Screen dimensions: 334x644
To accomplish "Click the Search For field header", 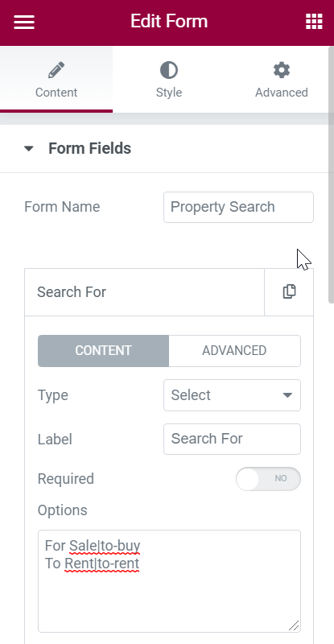I will 144,292.
